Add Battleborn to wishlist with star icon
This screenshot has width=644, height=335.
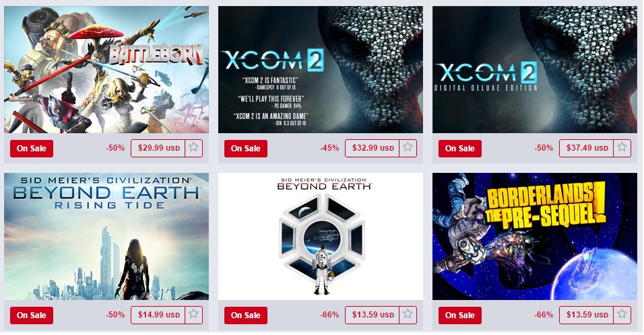pyautogui.click(x=194, y=148)
